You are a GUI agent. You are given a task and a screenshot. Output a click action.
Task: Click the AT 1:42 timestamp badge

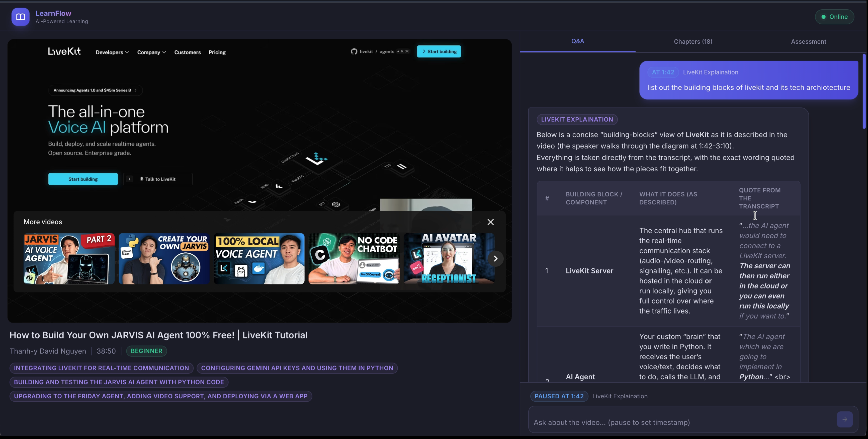663,72
